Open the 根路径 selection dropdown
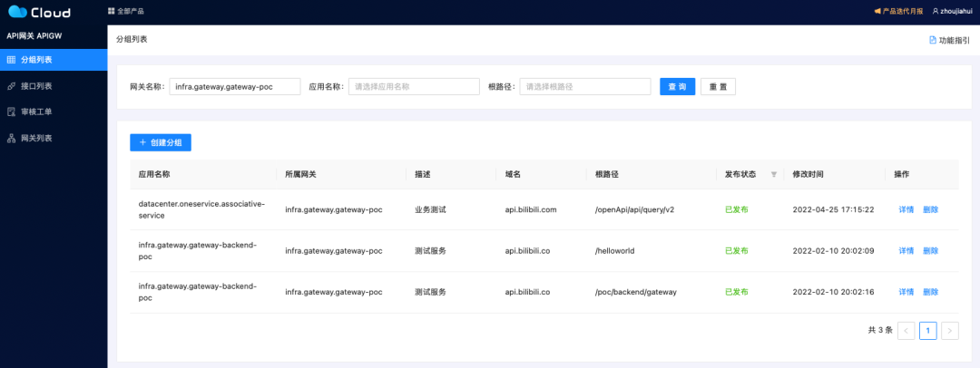This screenshot has width=980, height=368. coord(585,87)
